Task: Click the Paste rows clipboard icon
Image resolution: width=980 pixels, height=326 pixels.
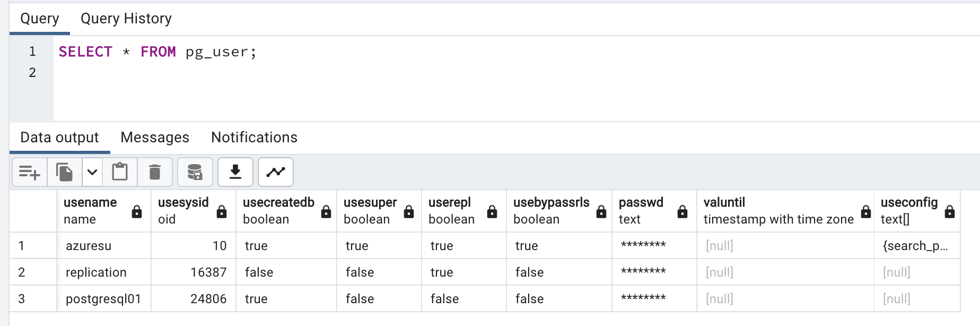Action: [120, 172]
